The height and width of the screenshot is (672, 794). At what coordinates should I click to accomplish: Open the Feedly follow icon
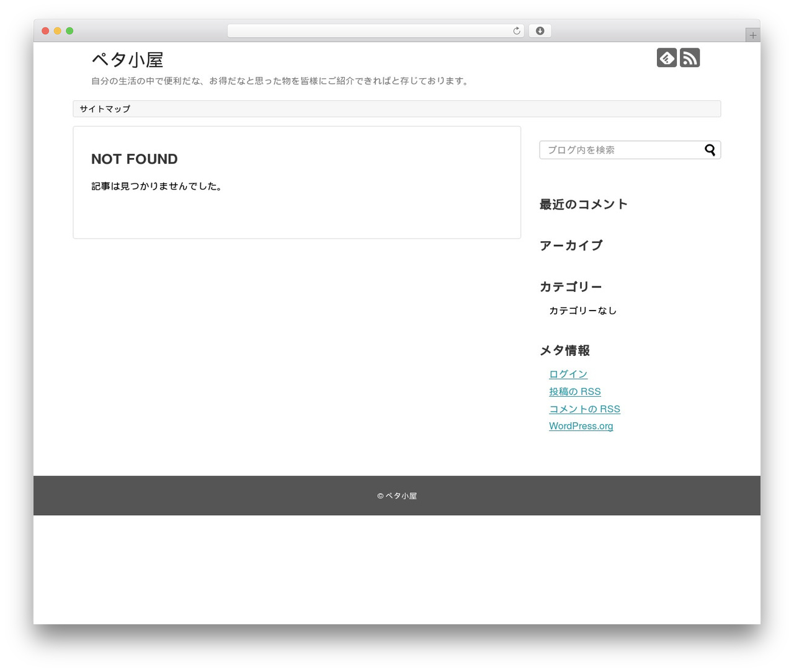(667, 58)
